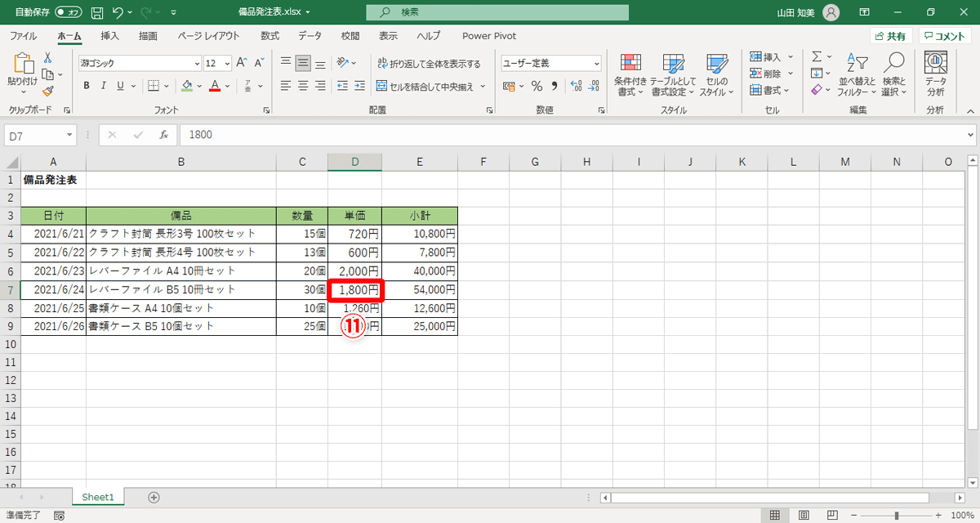Viewport: 980px width, 523px height.
Task: Click font color red A swatch
Action: [x=215, y=85]
